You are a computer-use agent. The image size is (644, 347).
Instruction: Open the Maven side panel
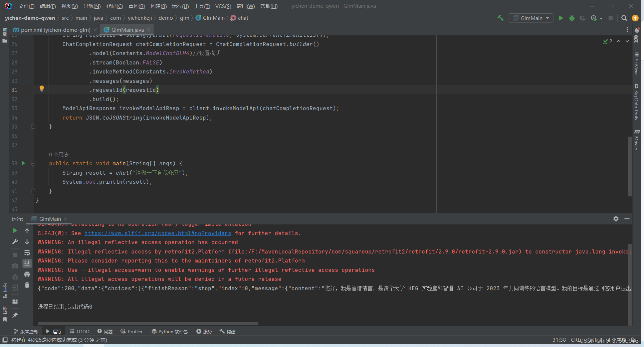pyautogui.click(x=636, y=139)
